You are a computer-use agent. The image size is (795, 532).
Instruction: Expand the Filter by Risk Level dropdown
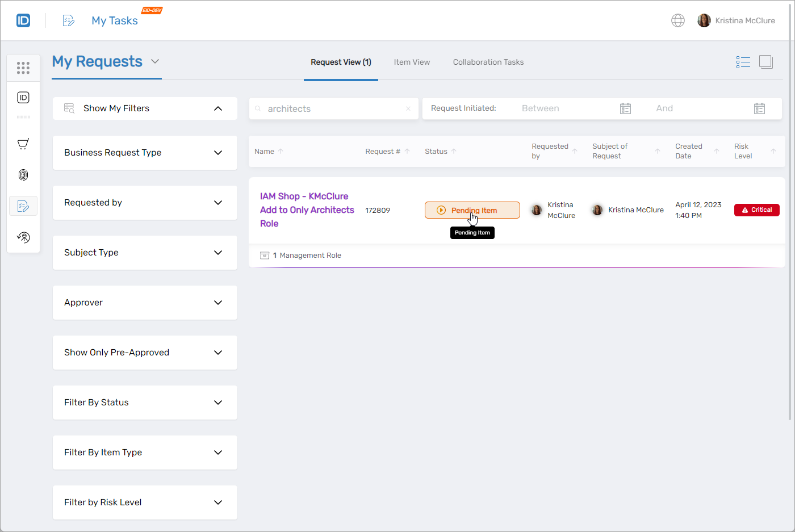(218, 502)
